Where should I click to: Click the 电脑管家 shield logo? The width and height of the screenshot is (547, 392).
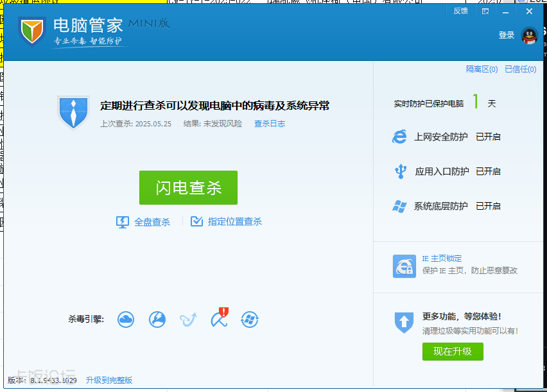(x=32, y=31)
